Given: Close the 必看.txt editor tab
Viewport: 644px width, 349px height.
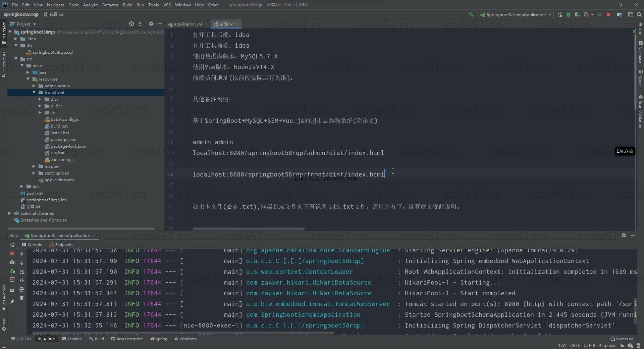Looking at the screenshot, I should point(237,24).
